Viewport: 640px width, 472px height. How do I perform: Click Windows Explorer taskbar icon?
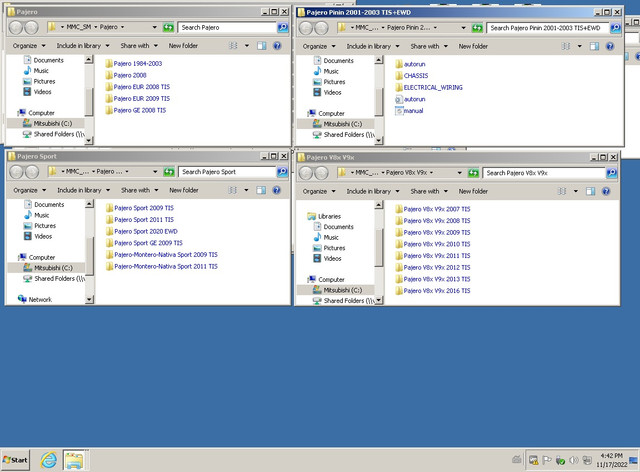pyautogui.click(x=74, y=461)
